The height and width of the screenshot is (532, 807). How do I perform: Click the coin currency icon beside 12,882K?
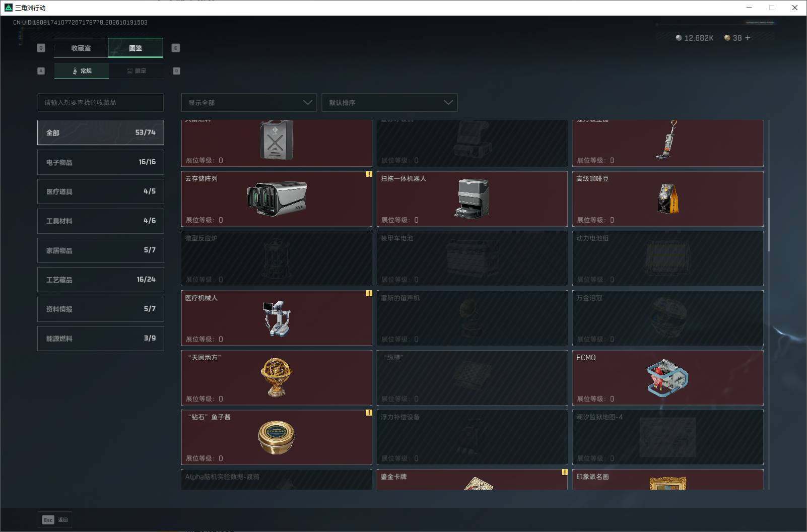679,38
